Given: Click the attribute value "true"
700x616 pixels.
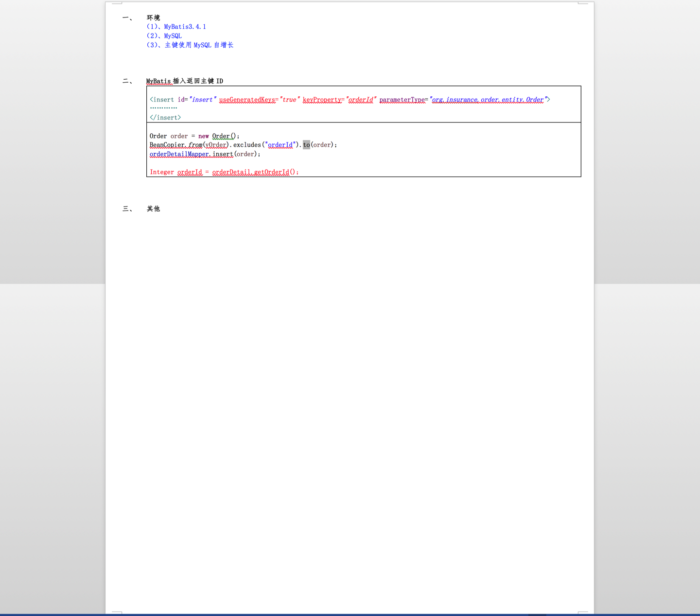Looking at the screenshot, I should click(x=289, y=100).
